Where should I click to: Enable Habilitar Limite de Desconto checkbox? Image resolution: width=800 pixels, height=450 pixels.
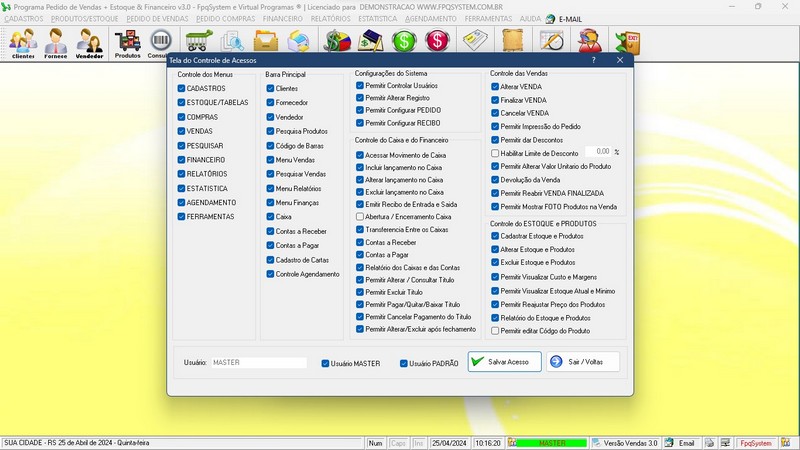tap(495, 153)
